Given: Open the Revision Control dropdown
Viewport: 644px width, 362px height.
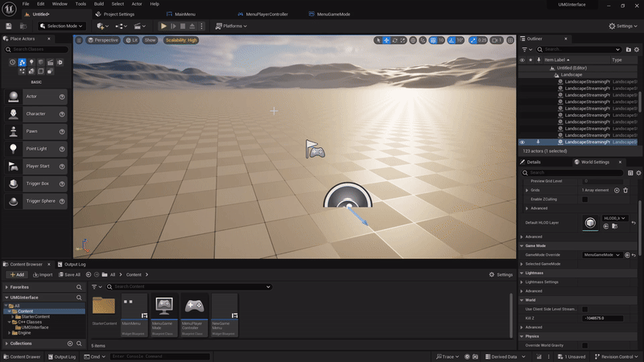Looking at the screenshot, I should (617, 356).
